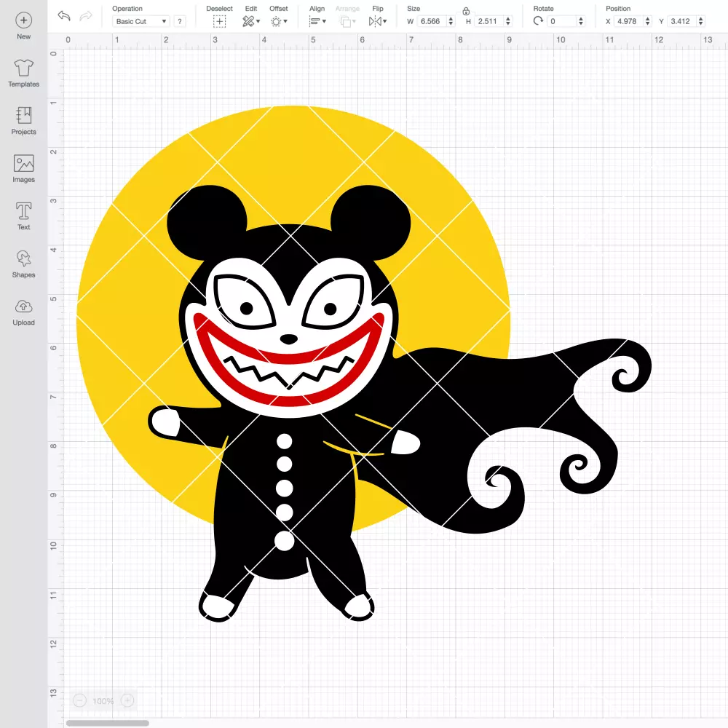
Task: Click the zoom out minus button
Action: pyautogui.click(x=80, y=700)
